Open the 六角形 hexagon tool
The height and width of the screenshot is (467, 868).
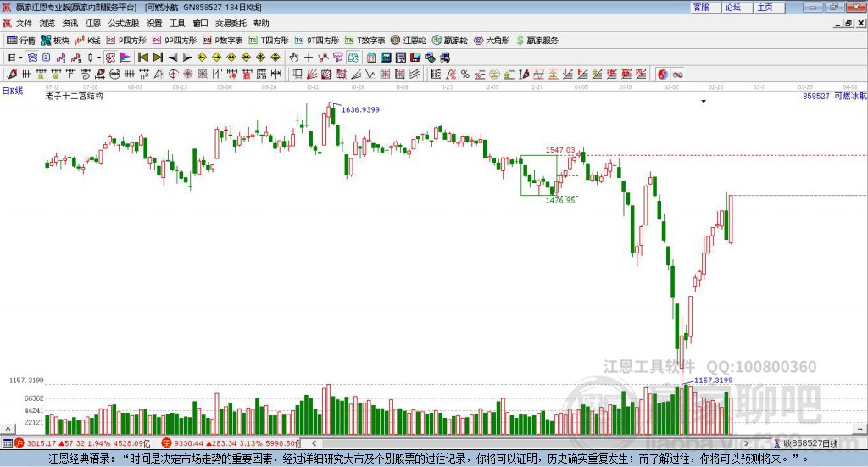pyautogui.click(x=492, y=41)
